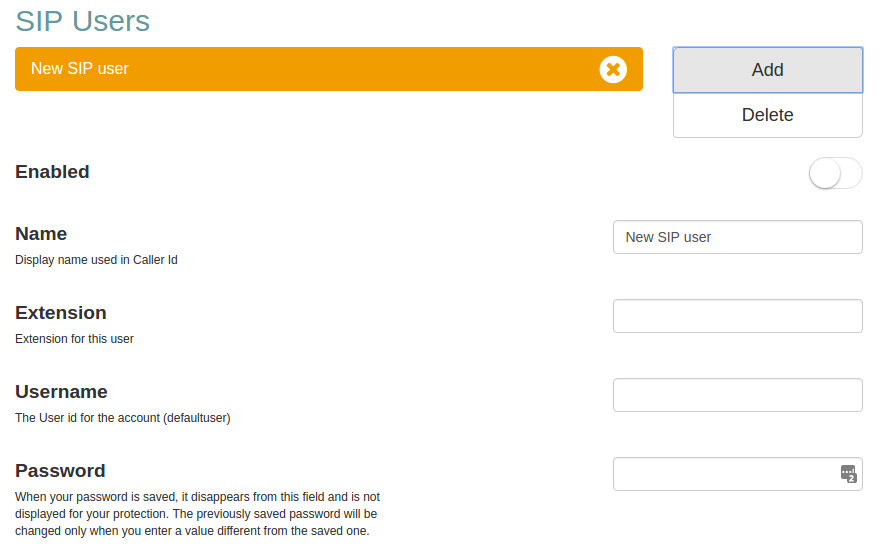
Task: Click the 'Display name used in Caller Id' hint
Action: (96, 260)
